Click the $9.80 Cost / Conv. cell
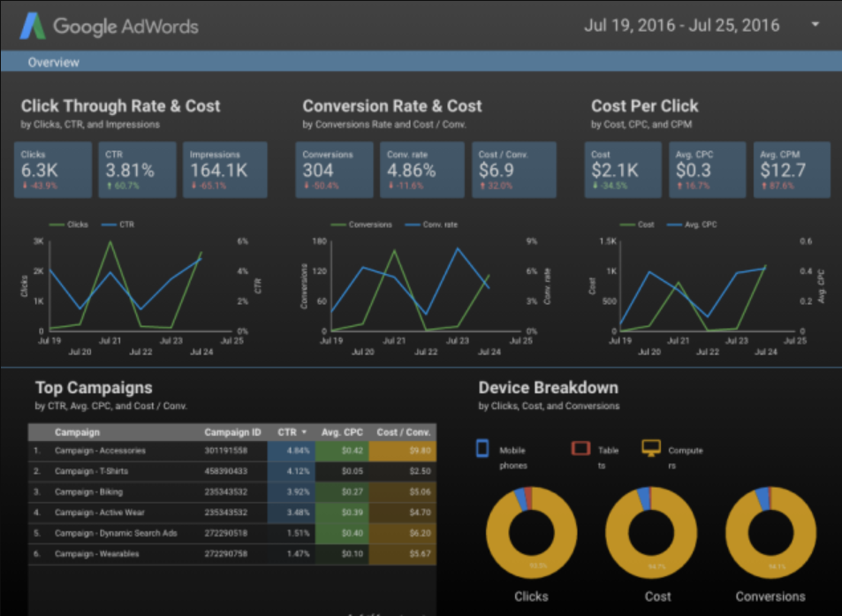842x616 pixels. 403,451
